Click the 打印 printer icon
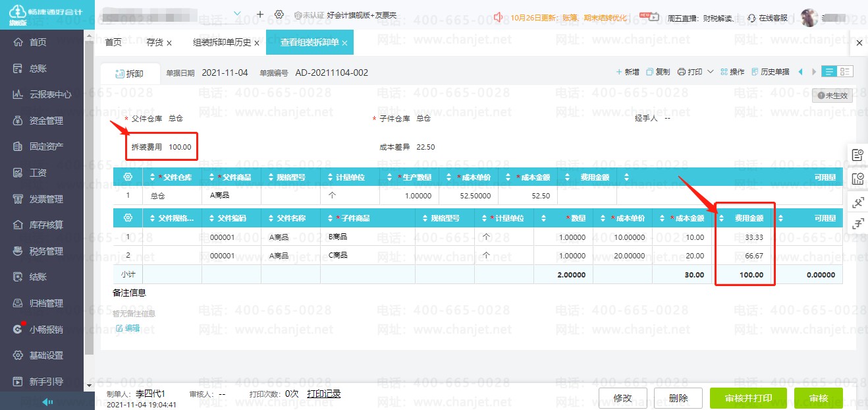The image size is (868, 410). coord(682,72)
